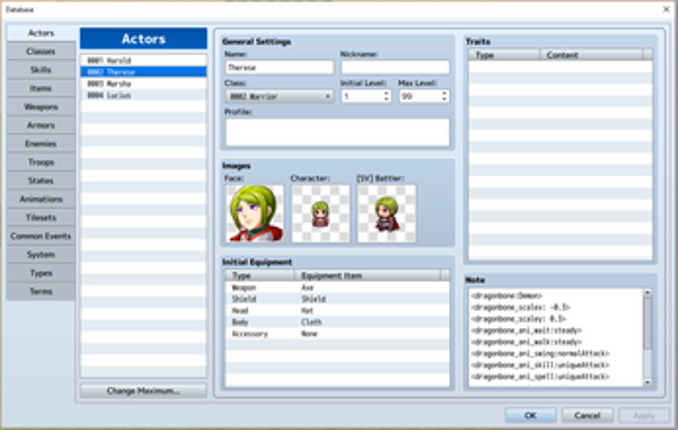The width and height of the screenshot is (678, 430).
Task: Click the Cancel button
Action: pos(587,416)
